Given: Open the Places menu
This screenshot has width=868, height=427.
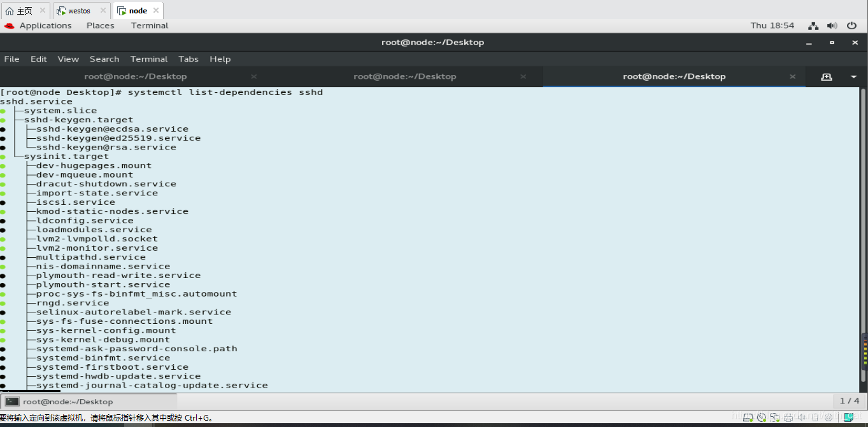Looking at the screenshot, I should [x=101, y=25].
